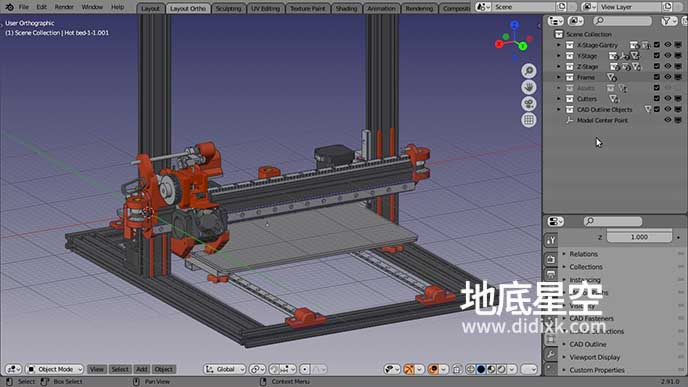Click the Scene name field
Viewport: 688px width, 387px height.
(523, 7)
